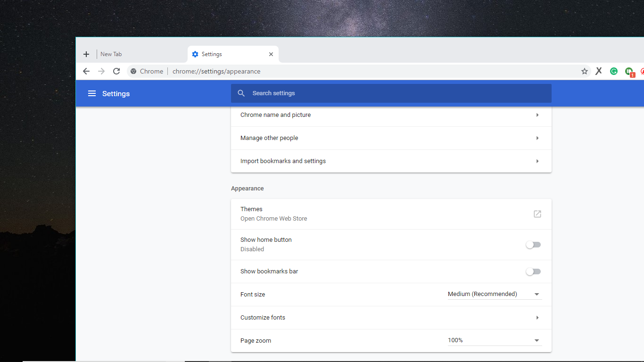Open Chrome Web Store via external link icon
The height and width of the screenshot is (362, 644).
point(537,214)
